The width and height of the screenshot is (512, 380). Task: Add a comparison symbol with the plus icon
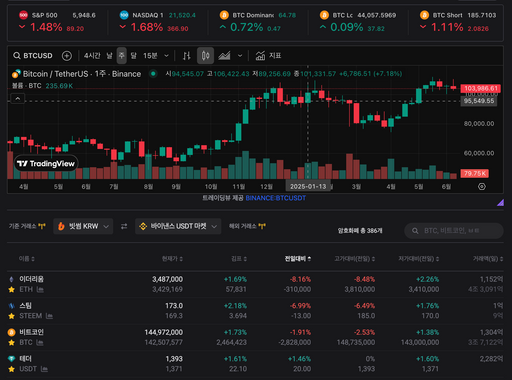tap(67, 56)
